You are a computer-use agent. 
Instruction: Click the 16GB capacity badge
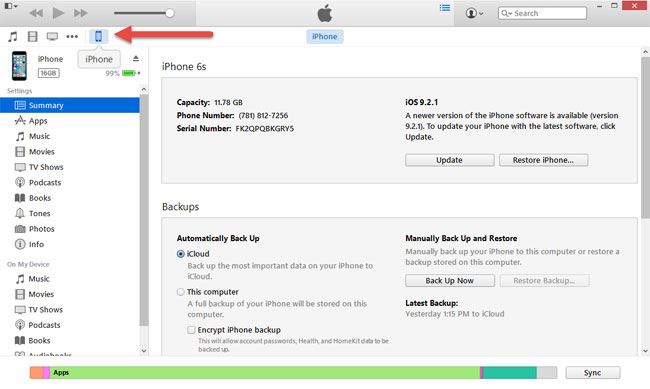coord(49,73)
